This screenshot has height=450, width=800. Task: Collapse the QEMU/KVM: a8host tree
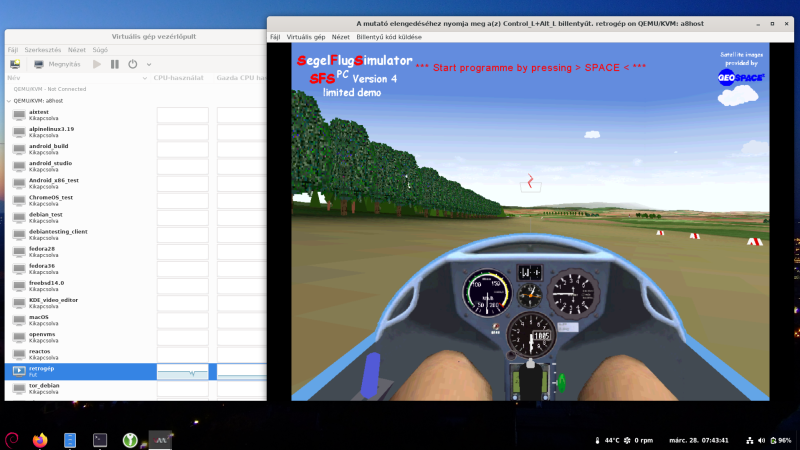tap(9, 101)
